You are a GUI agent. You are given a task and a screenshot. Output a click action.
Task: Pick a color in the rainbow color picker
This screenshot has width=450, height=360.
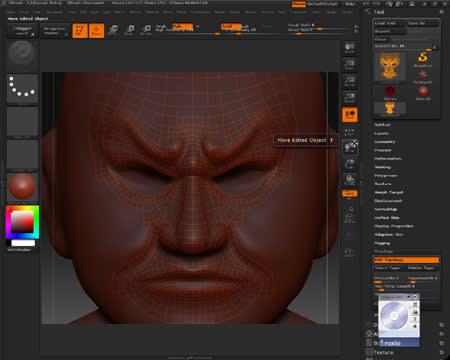point(22,222)
